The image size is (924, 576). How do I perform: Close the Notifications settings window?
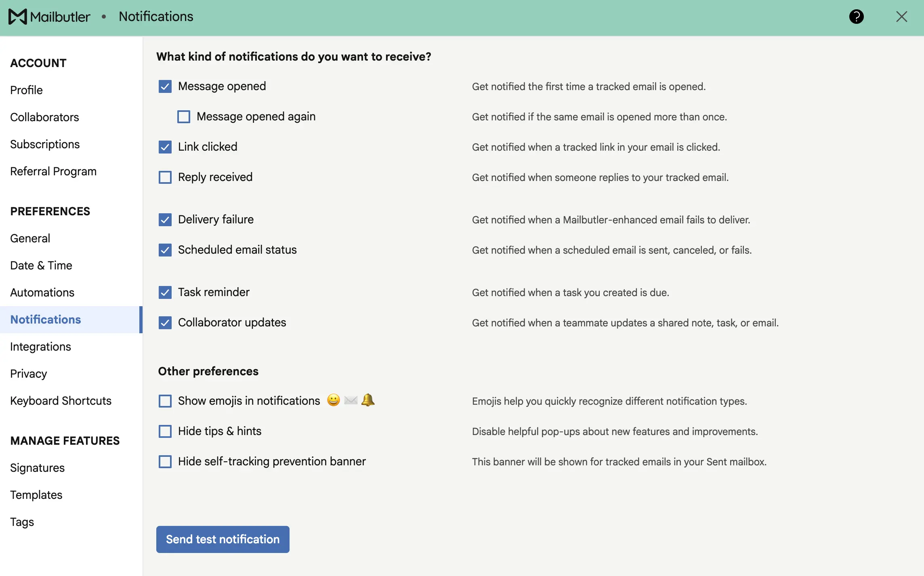[x=901, y=17]
